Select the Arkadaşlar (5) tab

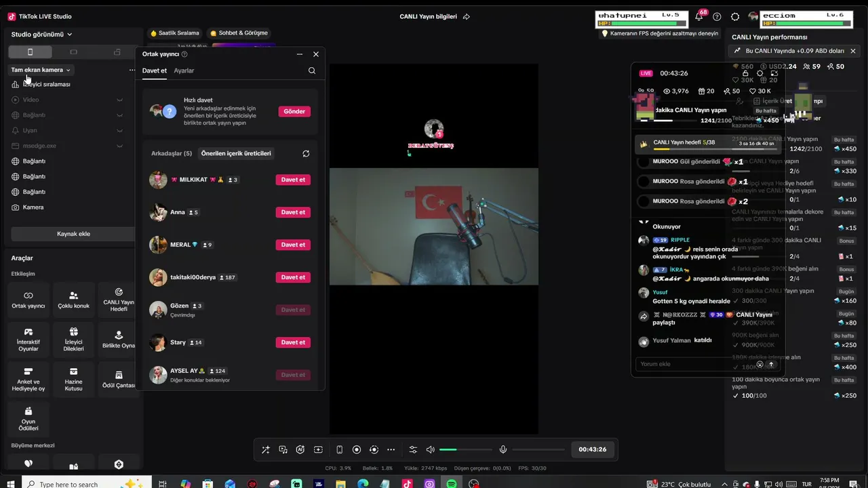click(172, 154)
